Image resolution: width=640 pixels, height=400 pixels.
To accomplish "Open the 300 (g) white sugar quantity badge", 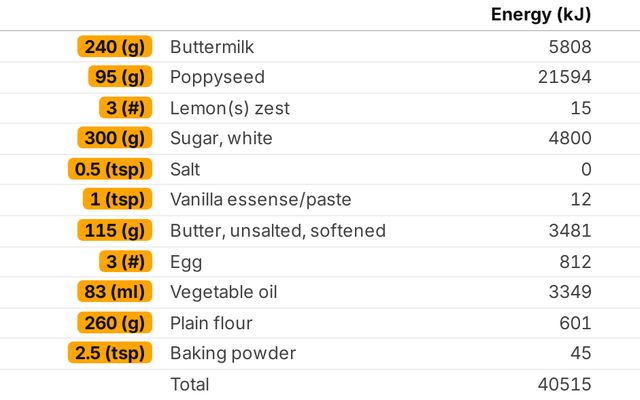I will (x=114, y=139).
